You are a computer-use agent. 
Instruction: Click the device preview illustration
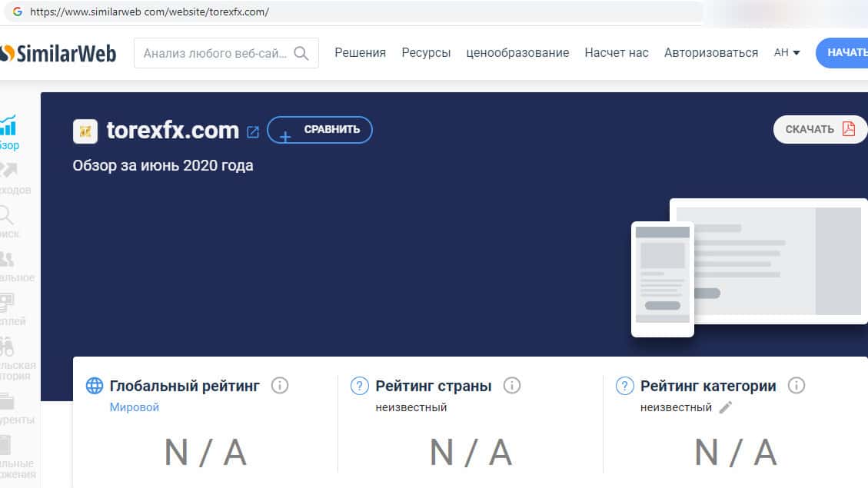coord(750,267)
